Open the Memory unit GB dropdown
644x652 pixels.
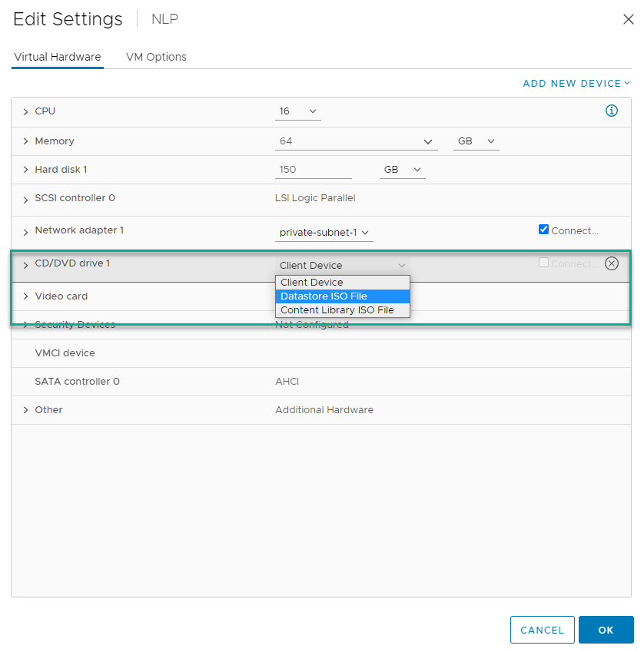coord(476,142)
